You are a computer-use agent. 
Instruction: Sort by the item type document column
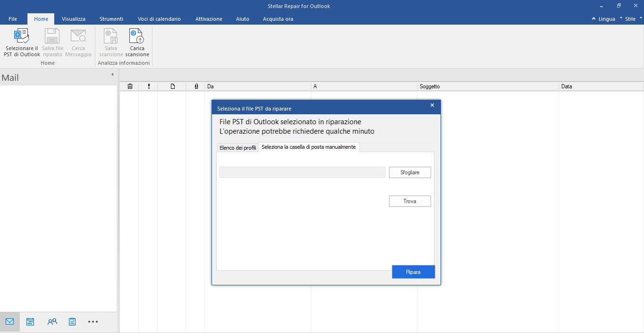click(173, 86)
